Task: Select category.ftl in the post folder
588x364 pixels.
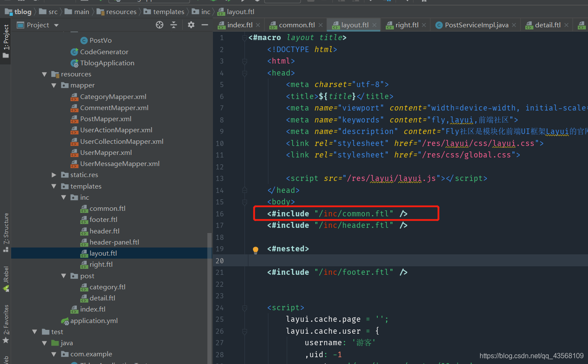Action: point(108,287)
